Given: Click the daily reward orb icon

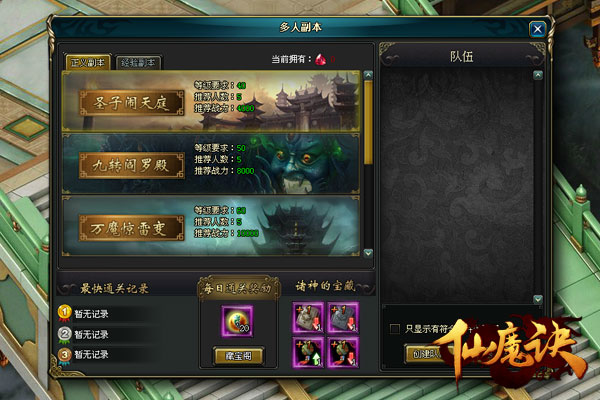Looking at the screenshot, I should coord(237,321).
